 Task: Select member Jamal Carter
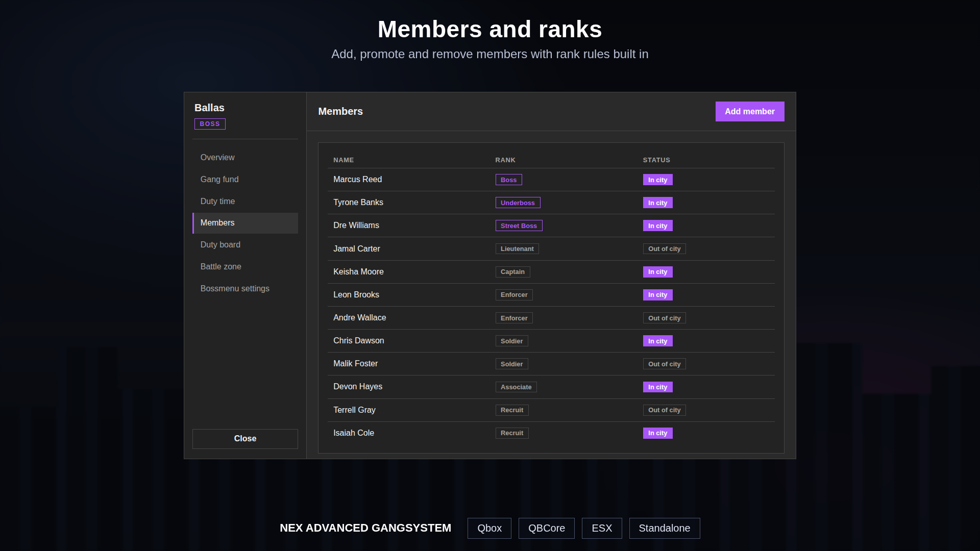coord(356,249)
